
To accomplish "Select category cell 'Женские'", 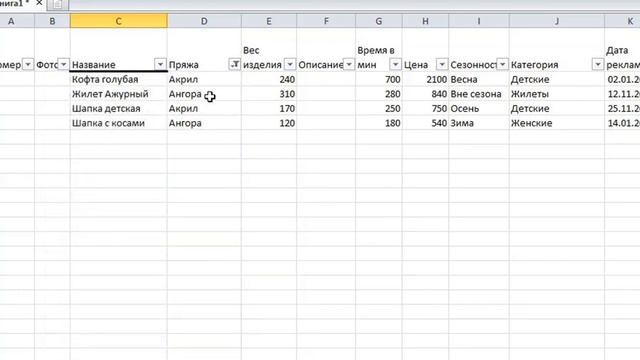I will point(557,123).
